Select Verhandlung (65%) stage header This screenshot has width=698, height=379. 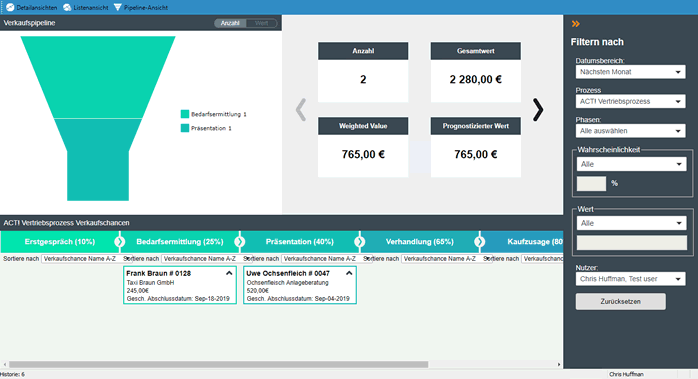(x=420, y=242)
